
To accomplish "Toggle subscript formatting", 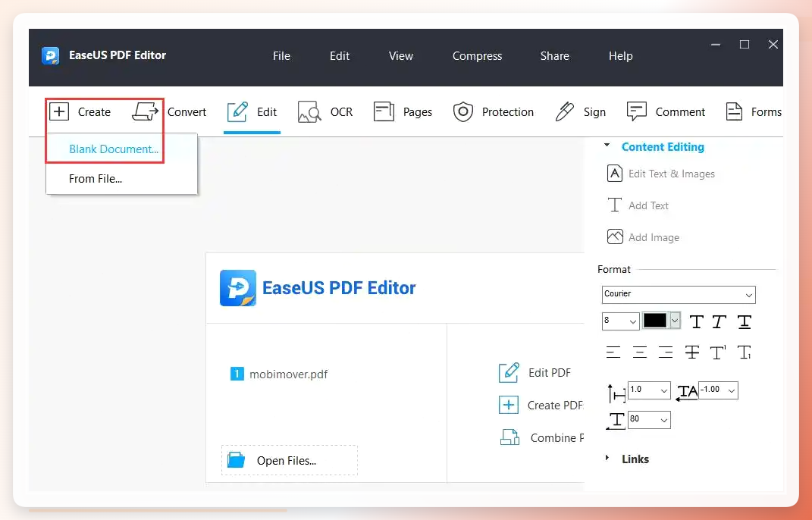I will (745, 352).
